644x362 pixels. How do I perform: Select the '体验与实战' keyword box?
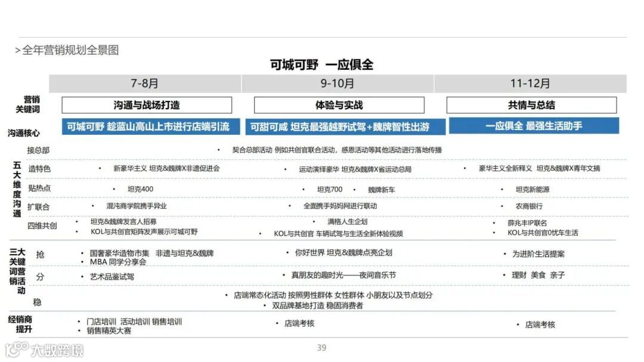pyautogui.click(x=339, y=105)
